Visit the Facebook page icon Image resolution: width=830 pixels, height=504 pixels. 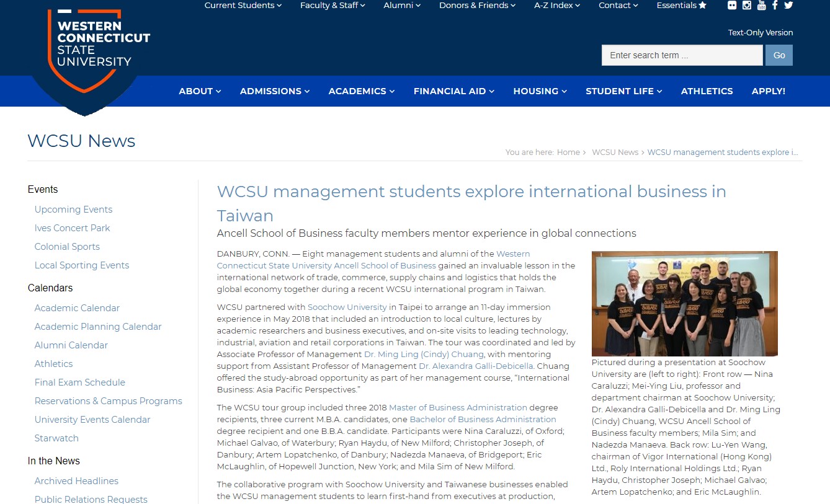[x=775, y=6]
